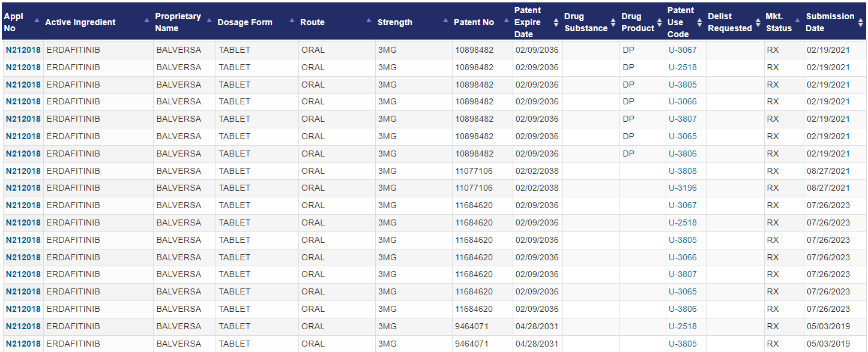
Task: Open the U-3808 patent use code link
Action: pyautogui.click(x=683, y=171)
